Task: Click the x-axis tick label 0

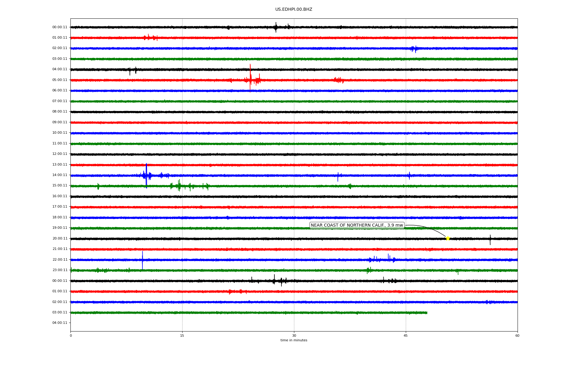Action: pos(71,336)
